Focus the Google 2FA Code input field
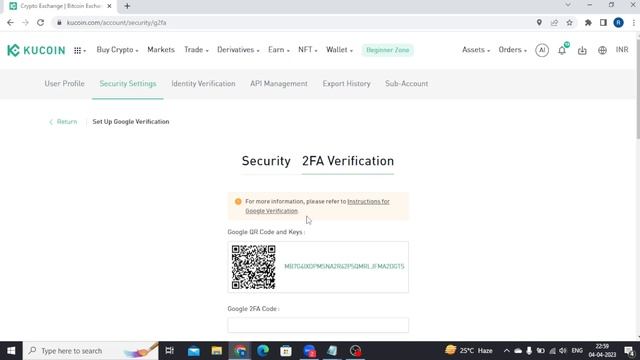Screen dimensions: 640x360 [x=318, y=325]
